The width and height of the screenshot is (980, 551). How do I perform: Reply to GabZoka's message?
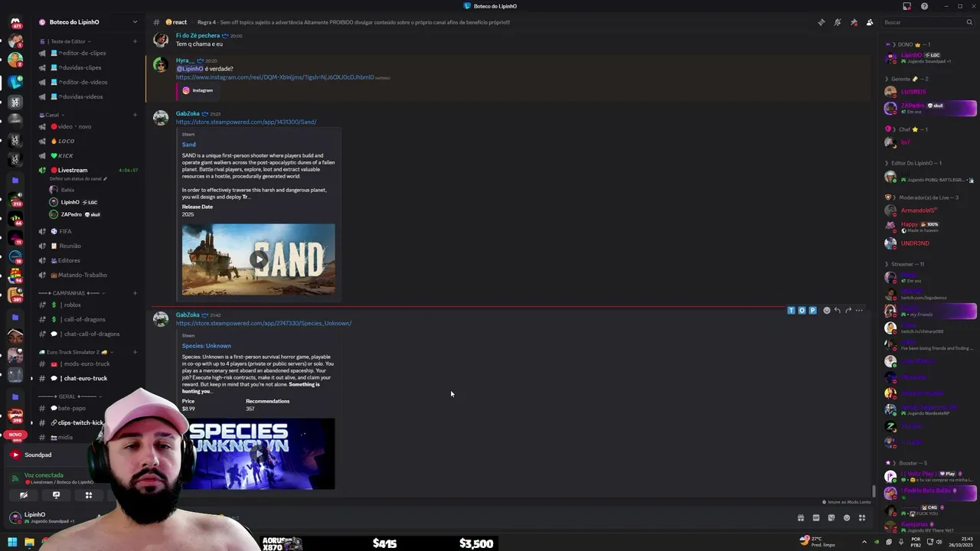click(837, 311)
